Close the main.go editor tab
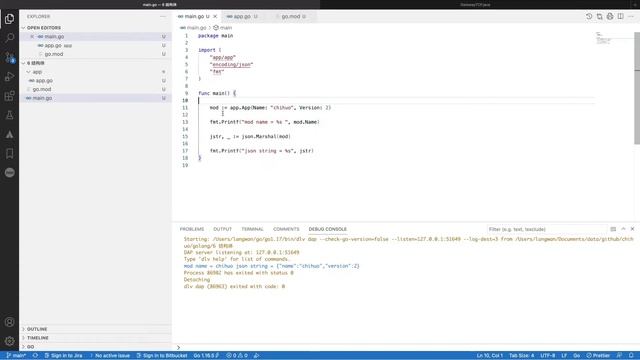Viewport: 640px width, 360px height. coord(215,16)
